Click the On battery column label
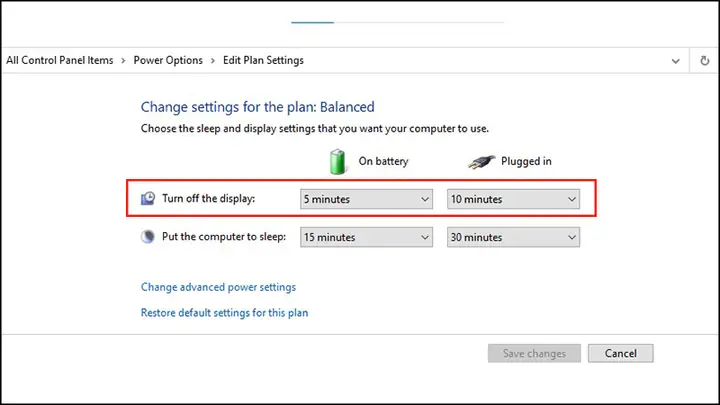720x405 pixels. (x=383, y=161)
